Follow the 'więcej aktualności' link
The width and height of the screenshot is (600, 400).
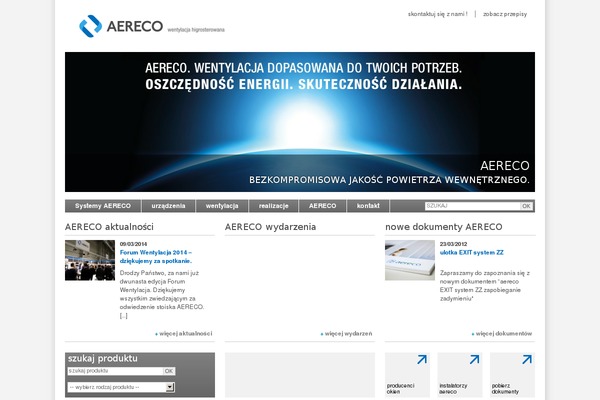(184, 333)
